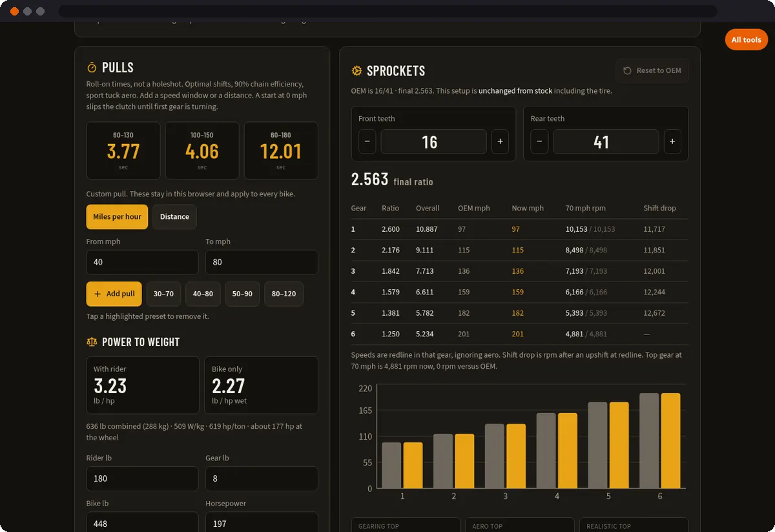The width and height of the screenshot is (775, 532).
Task: Click the Shift drop column header
Action: (x=660, y=208)
